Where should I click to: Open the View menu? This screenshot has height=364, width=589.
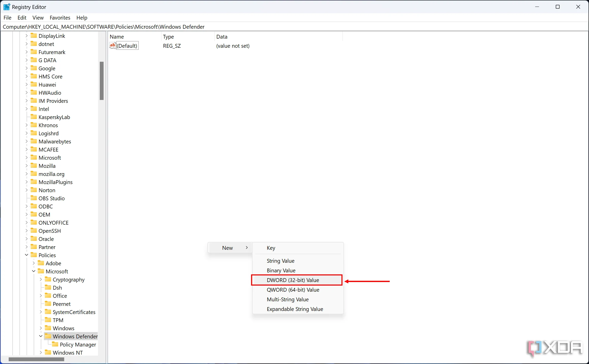[38, 18]
